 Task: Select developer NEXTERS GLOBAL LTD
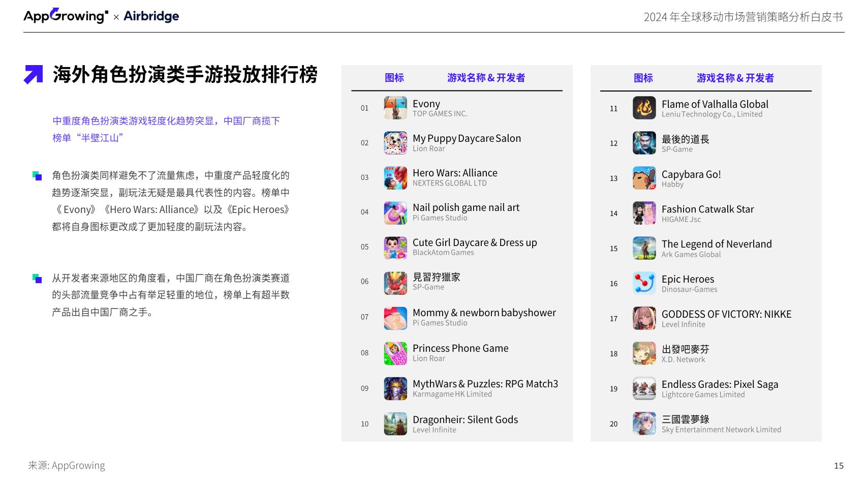450,183
